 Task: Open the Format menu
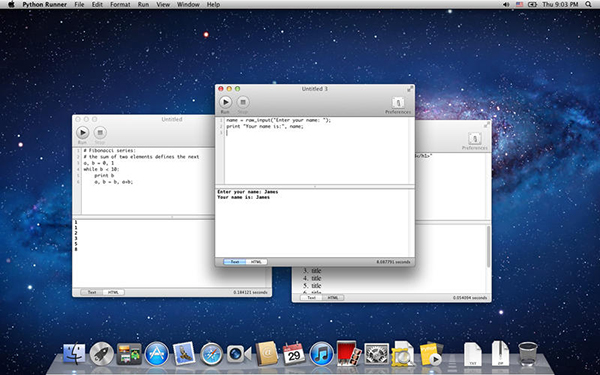[x=120, y=5]
